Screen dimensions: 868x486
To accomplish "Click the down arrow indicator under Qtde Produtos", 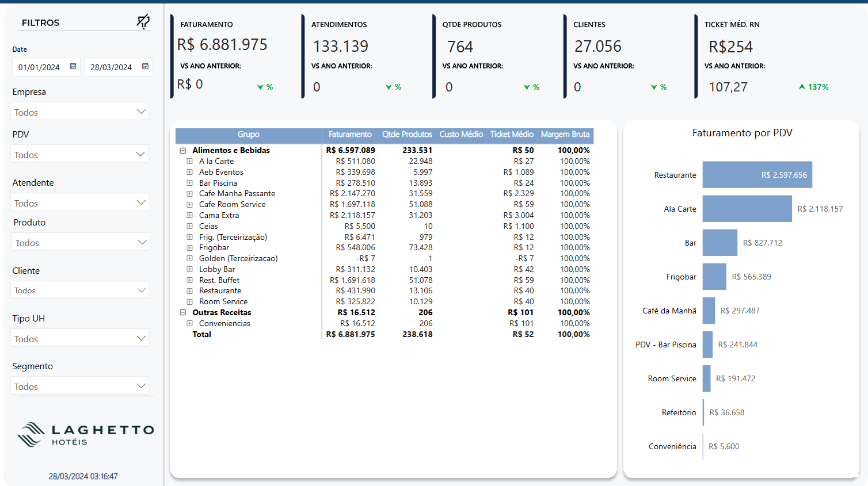I will (x=527, y=87).
